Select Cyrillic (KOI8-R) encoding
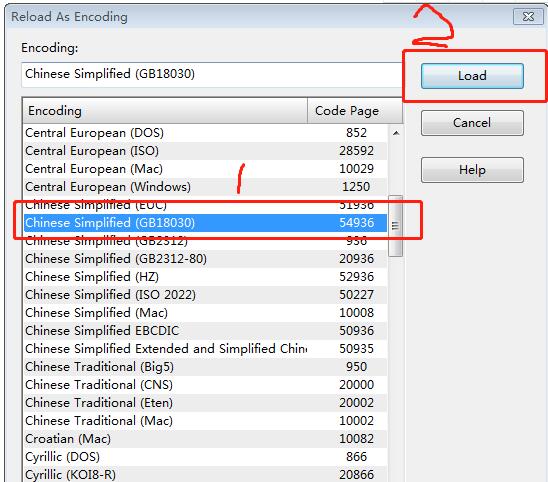 point(205,475)
